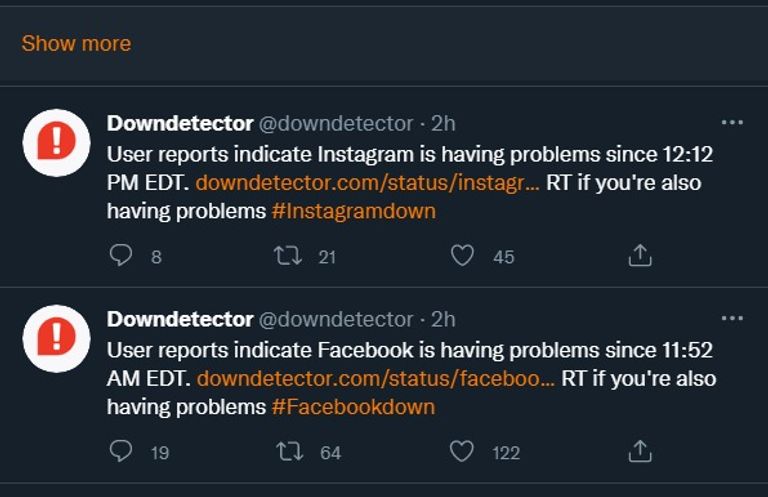768x497 pixels.
Task: Like the Instagram problems tweet
Action: [462, 256]
